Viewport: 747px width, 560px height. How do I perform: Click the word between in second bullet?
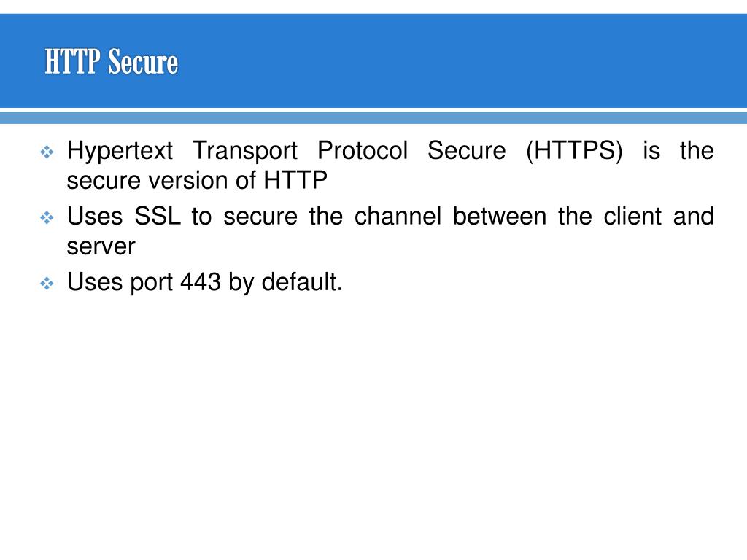499,217
